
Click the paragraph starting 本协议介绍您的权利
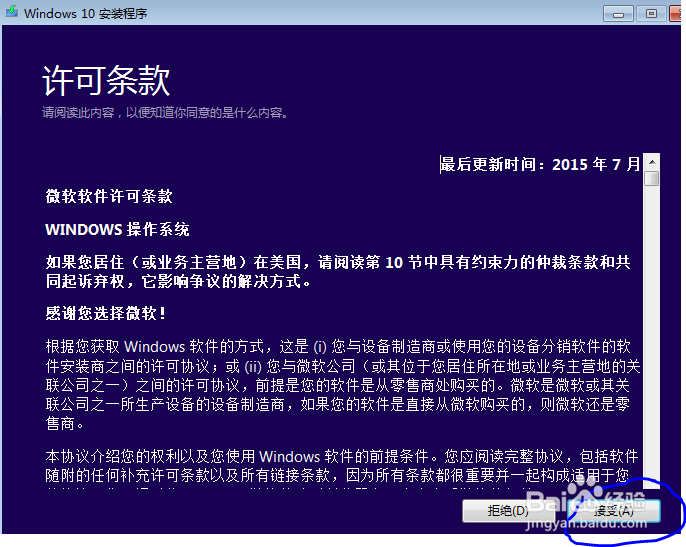[342, 468]
